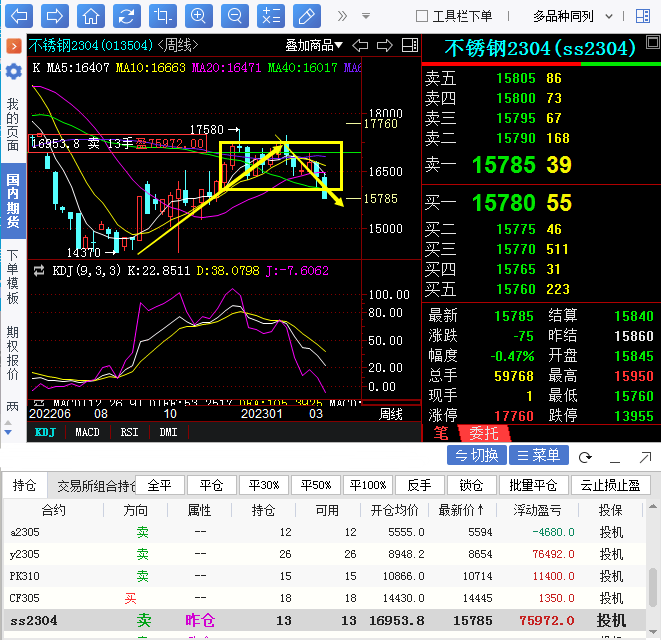Click the 切换 button
The height and width of the screenshot is (640, 661).
coord(476,455)
